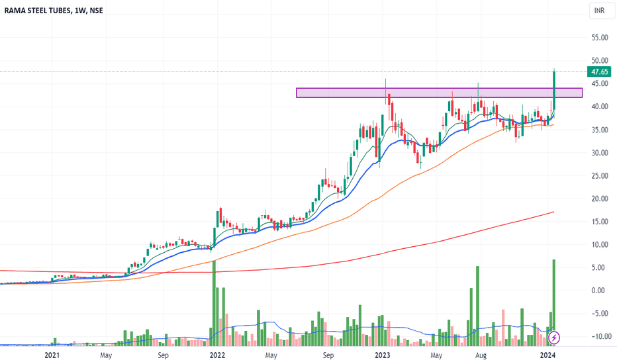Click the tallest volume bar near 2022

pyautogui.click(x=214, y=303)
